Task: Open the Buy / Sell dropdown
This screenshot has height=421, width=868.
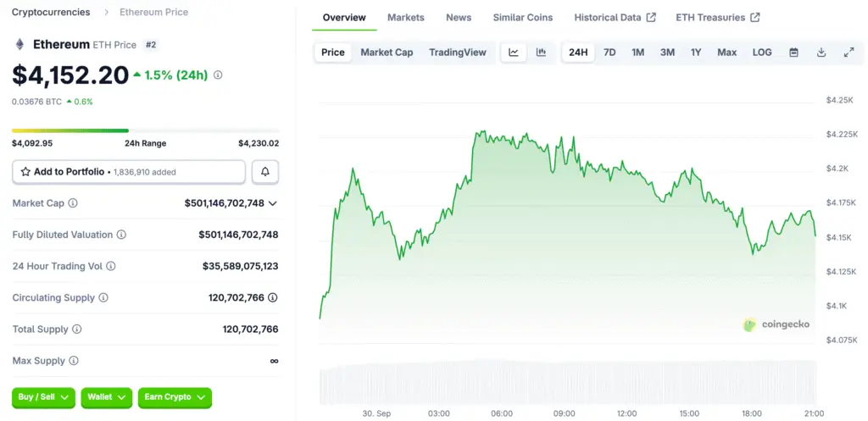Action: click(43, 396)
